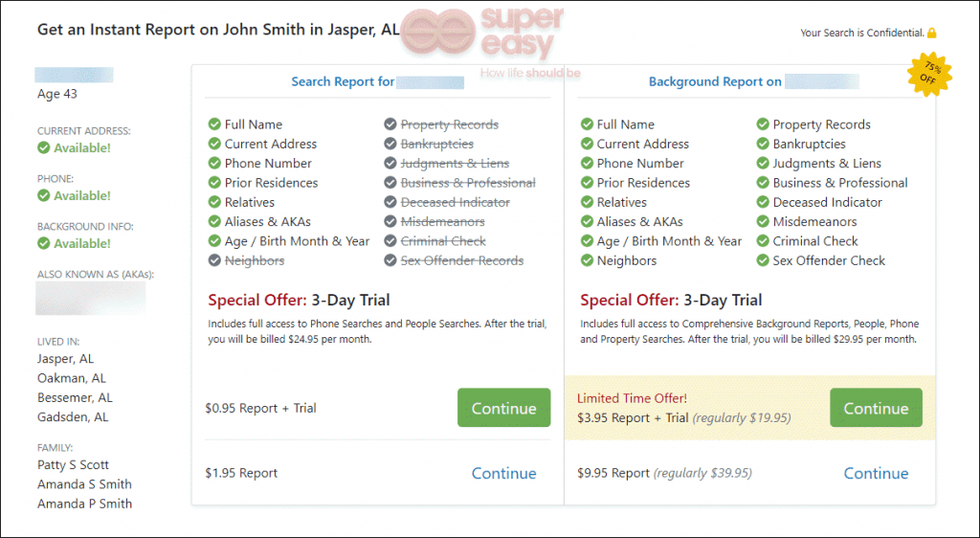Image resolution: width=980 pixels, height=538 pixels.
Task: Click green Continue for $0.95 Report + Trial
Action: tap(503, 408)
